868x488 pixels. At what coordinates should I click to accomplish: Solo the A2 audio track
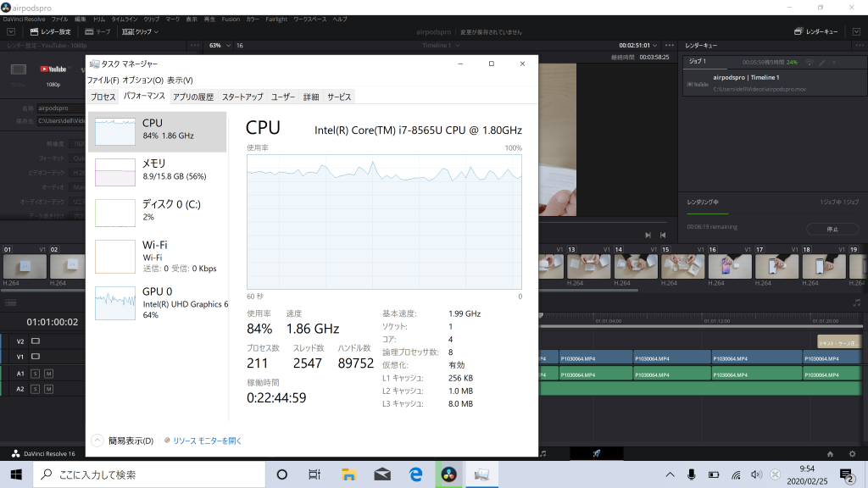point(36,389)
